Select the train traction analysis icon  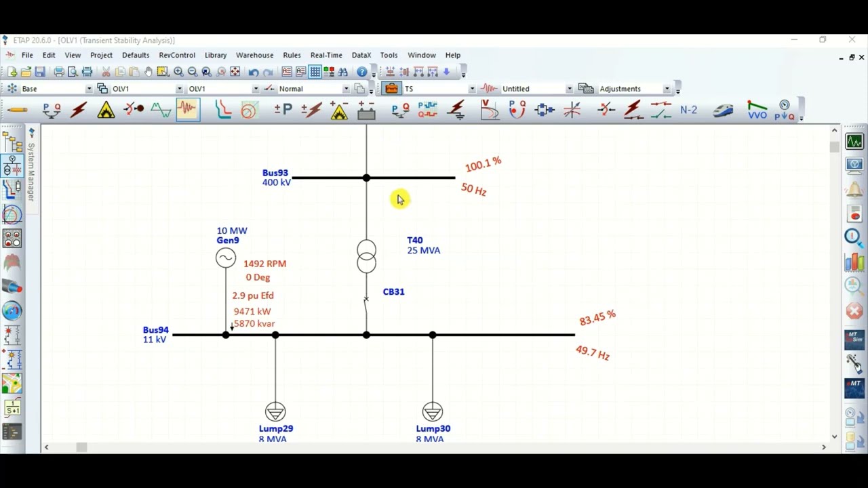(723, 110)
